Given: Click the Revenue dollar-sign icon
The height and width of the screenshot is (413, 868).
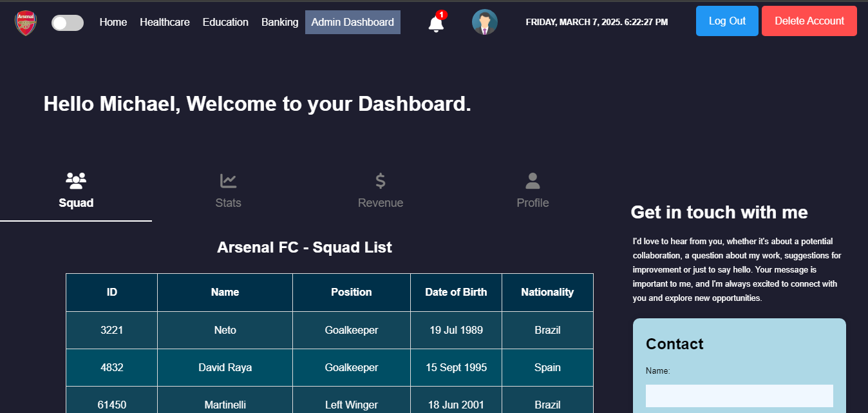Looking at the screenshot, I should pyautogui.click(x=380, y=180).
